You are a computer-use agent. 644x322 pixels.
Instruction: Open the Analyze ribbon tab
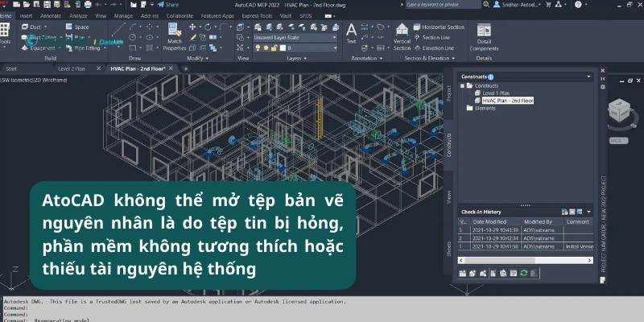click(x=78, y=16)
